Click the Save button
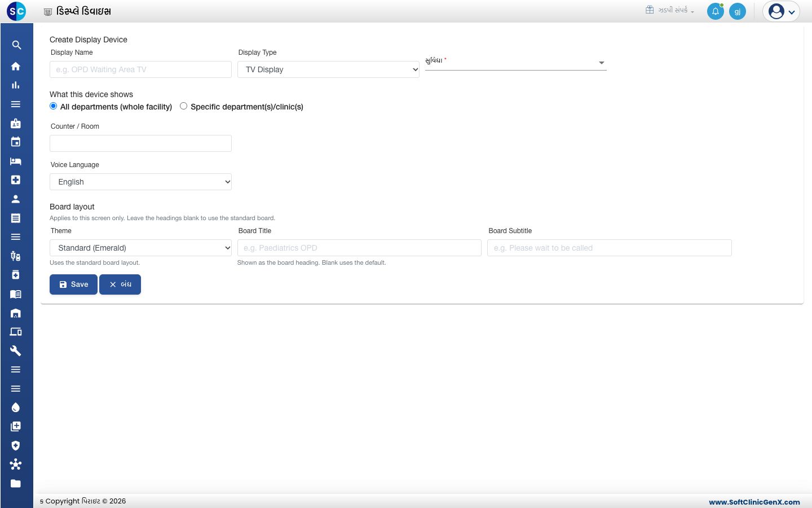Image resolution: width=812 pixels, height=508 pixels. tap(73, 284)
